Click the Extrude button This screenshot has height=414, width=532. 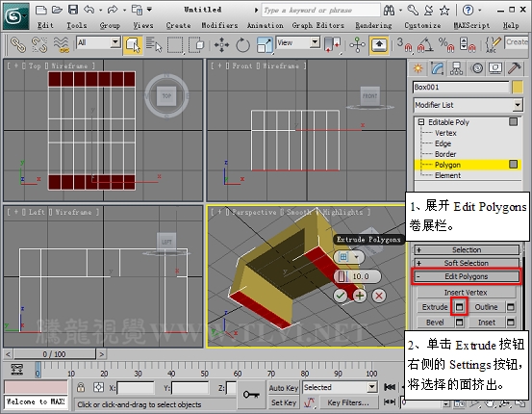tap(435, 307)
